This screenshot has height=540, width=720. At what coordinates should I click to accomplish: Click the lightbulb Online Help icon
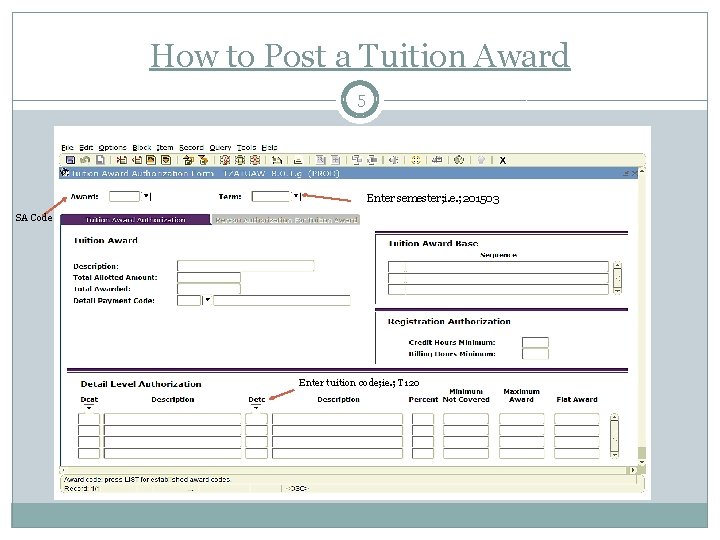point(481,160)
